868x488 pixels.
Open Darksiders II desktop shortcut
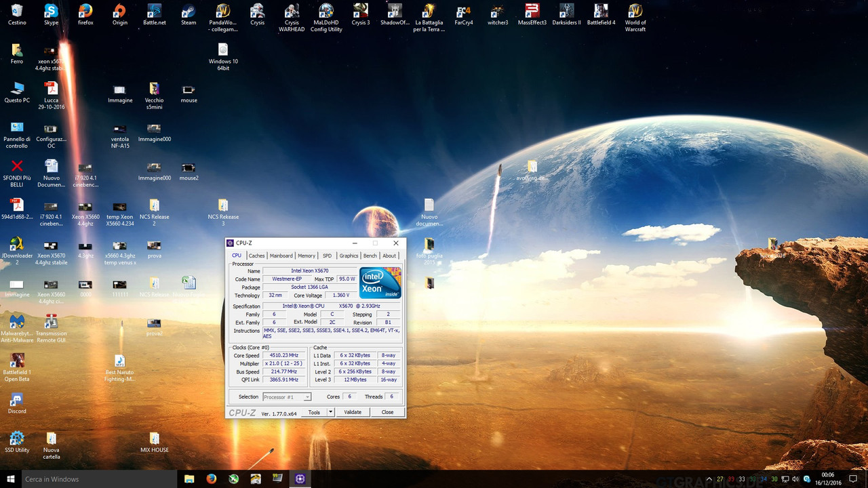(x=566, y=14)
